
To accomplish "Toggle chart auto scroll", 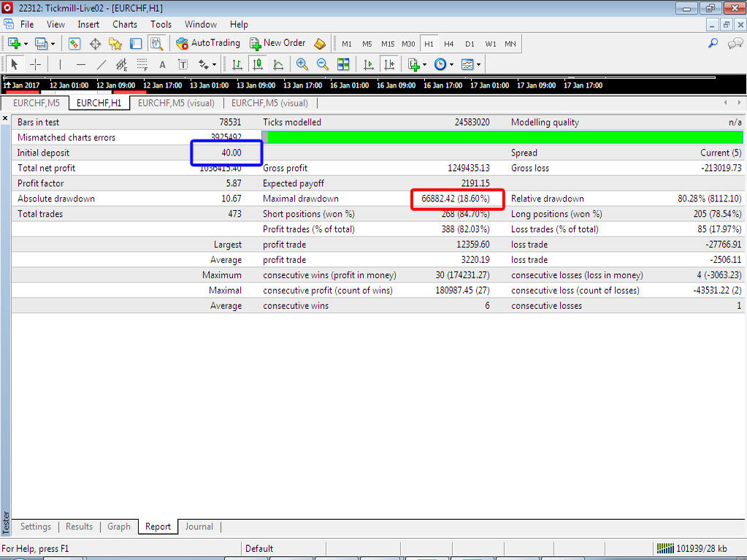I will point(368,64).
